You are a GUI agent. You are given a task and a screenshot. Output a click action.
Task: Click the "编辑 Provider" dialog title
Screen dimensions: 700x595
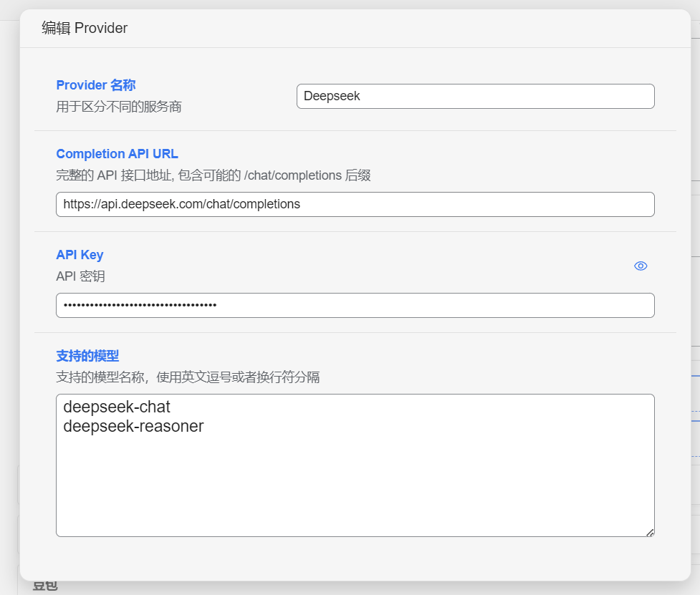pos(85,29)
